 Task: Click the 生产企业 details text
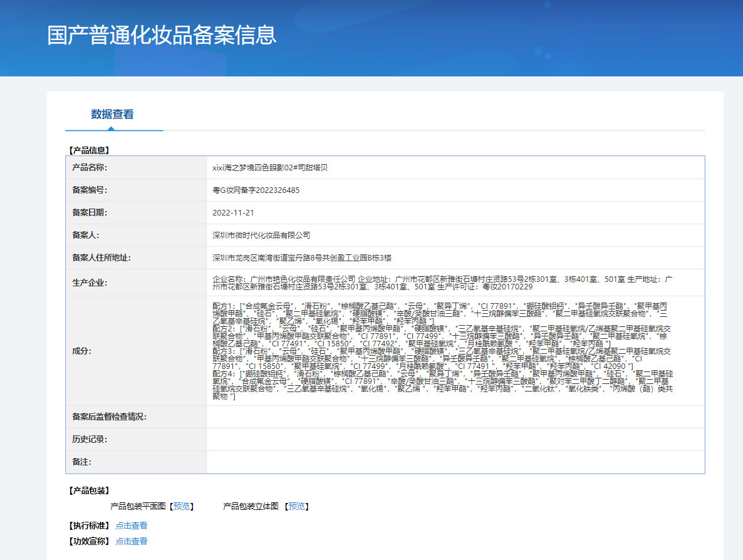[442, 283]
